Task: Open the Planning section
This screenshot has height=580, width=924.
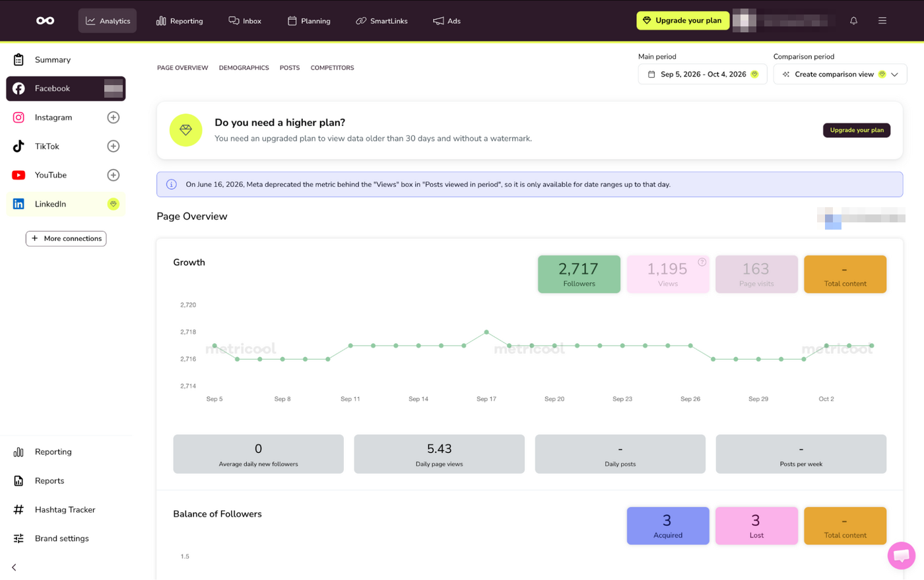Action: pyautogui.click(x=309, y=20)
